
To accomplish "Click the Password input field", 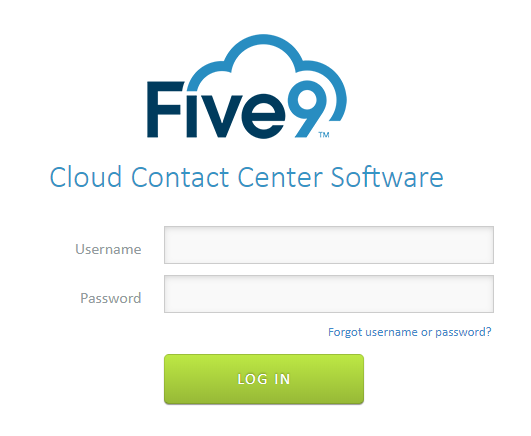I will (x=329, y=294).
